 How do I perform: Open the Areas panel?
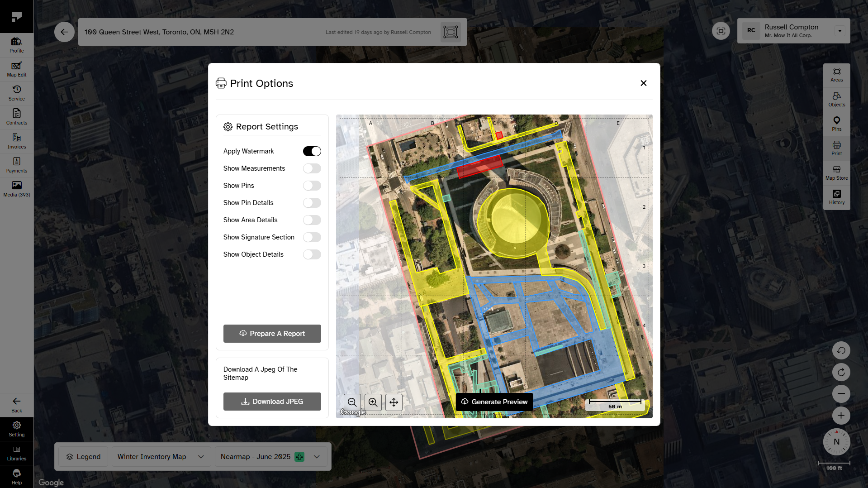[837, 75]
